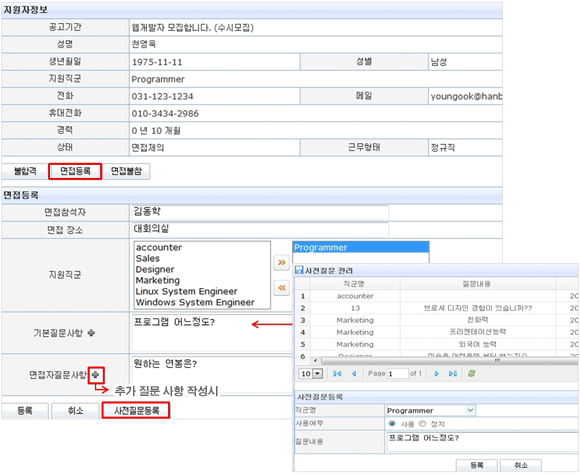Go to previous page in pager
Viewport: 580px width, 474px height.
coord(354,374)
